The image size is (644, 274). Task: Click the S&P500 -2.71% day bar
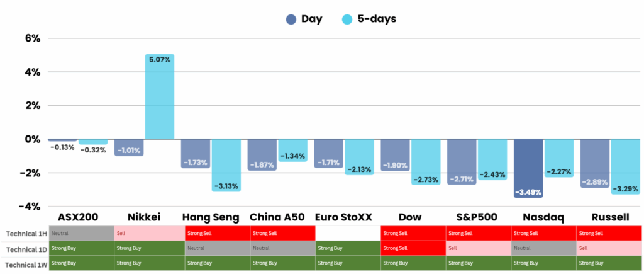[x=461, y=161]
